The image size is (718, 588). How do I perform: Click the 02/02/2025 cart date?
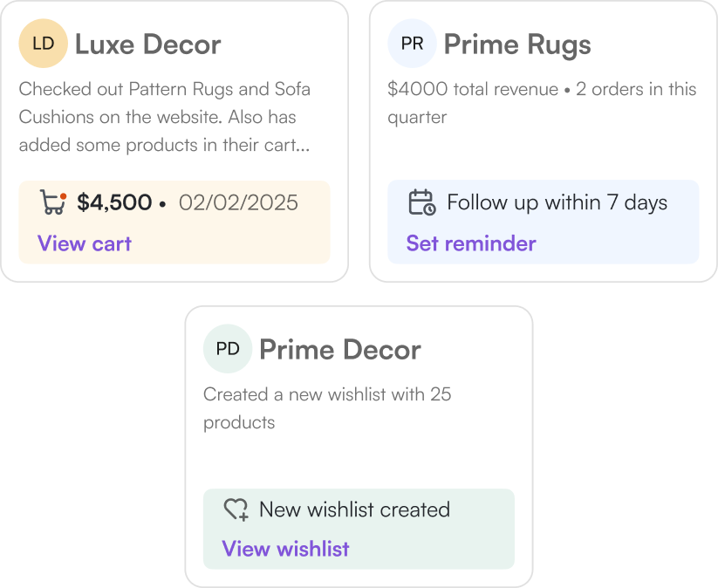[x=238, y=202]
